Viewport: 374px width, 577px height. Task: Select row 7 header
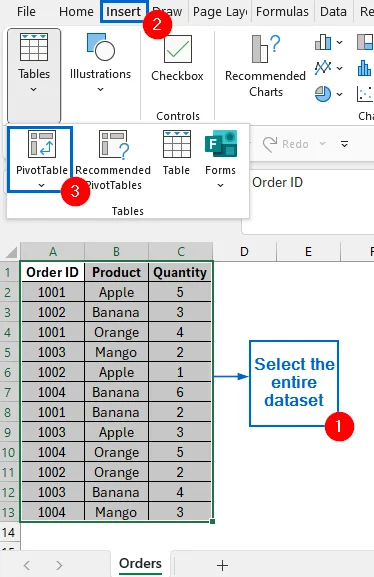(10, 393)
